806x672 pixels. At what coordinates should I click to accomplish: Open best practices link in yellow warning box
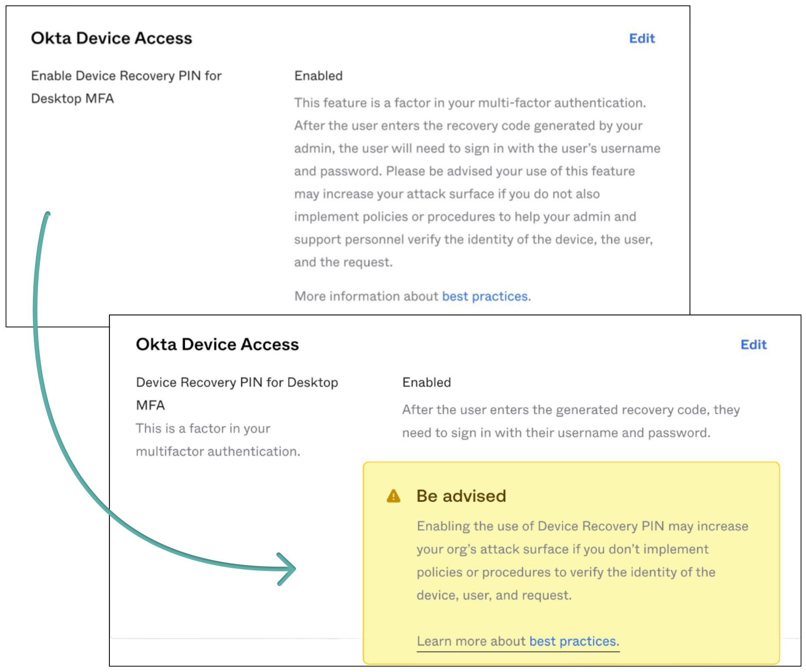tap(572, 641)
